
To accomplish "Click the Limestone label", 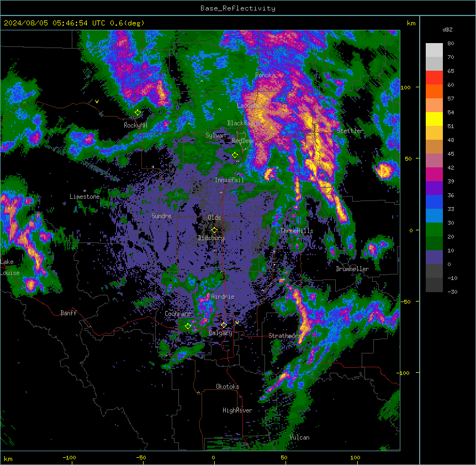I will (x=84, y=197).
